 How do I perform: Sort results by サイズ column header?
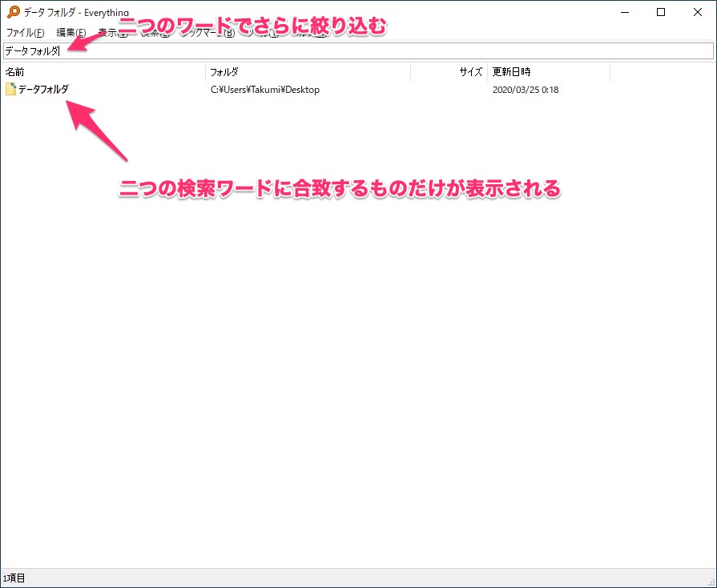click(449, 72)
